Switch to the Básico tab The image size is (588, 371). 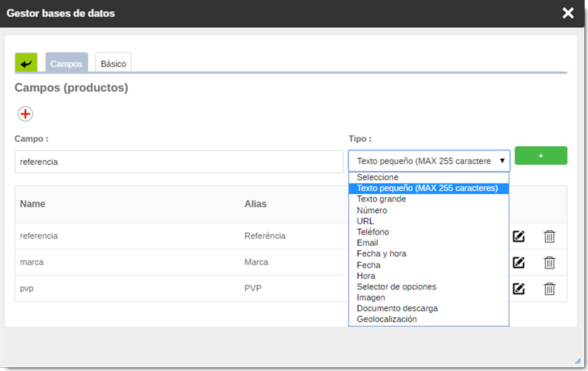click(113, 63)
